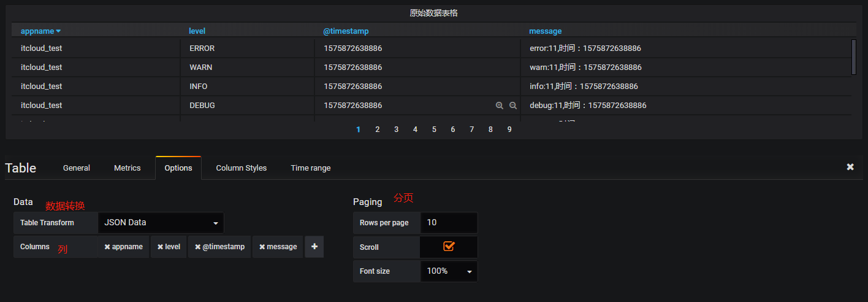The height and width of the screenshot is (302, 868).
Task: Click the message cell starting with error:11
Action: click(x=686, y=48)
